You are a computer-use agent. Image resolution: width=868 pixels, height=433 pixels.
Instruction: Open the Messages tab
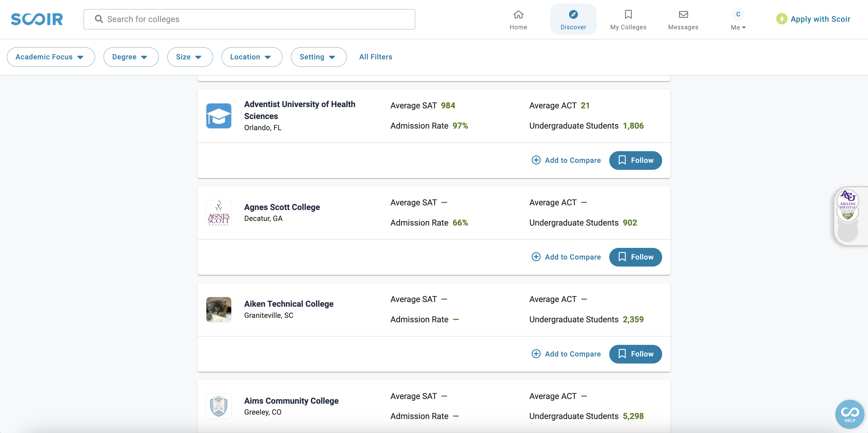[x=683, y=19]
